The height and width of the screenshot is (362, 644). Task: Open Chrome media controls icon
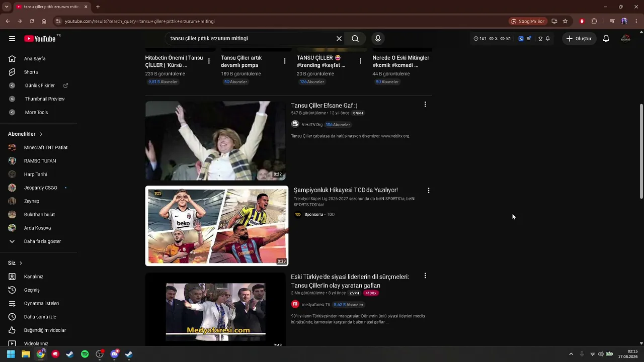click(612, 21)
